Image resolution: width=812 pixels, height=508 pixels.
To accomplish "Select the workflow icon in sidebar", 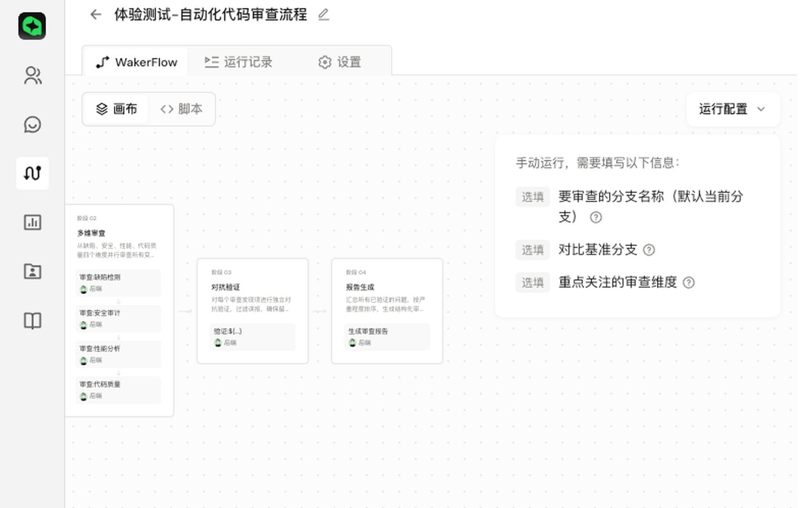I will (x=33, y=173).
